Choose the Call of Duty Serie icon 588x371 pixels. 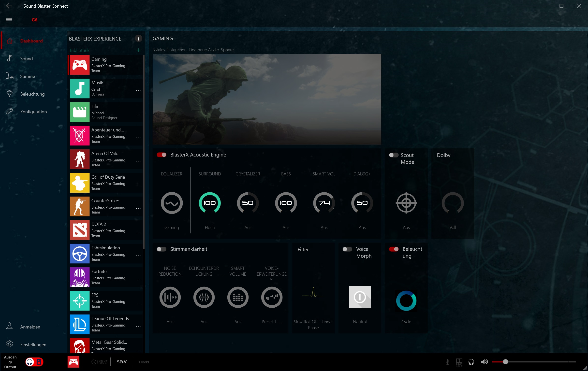pos(80,183)
